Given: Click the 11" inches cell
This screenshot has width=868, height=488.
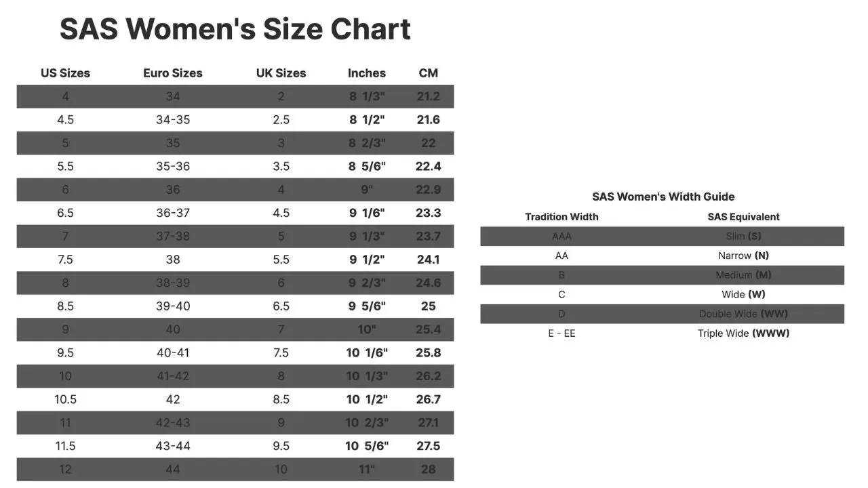Looking at the screenshot, I should (367, 469).
